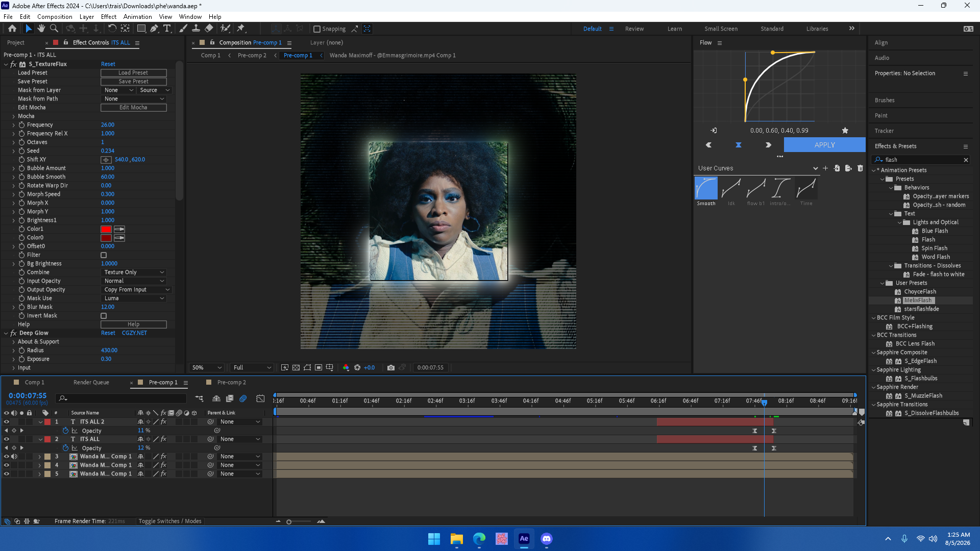Click the Load Preset button
The image size is (980, 551).
(133, 73)
